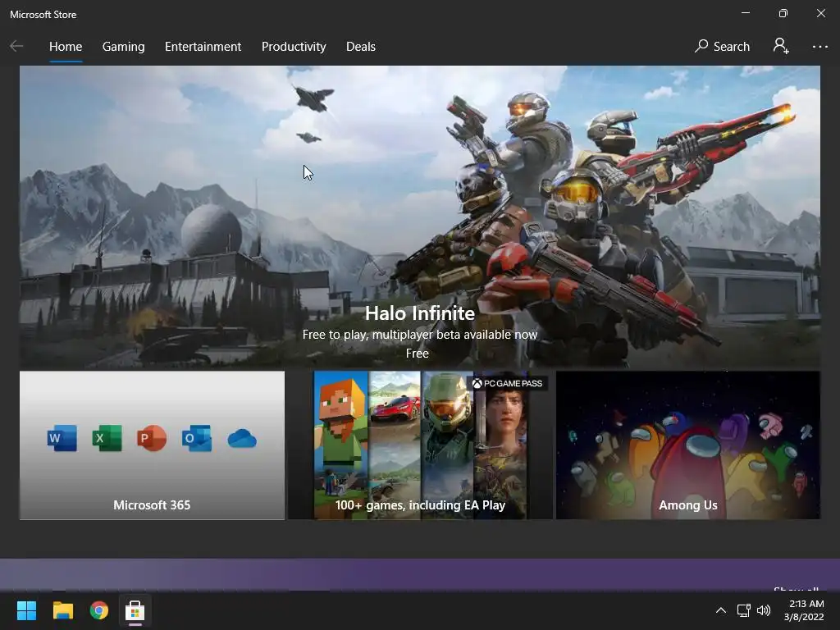Click the OneDrive cloud icon
The height and width of the screenshot is (630, 840).
coord(242,439)
